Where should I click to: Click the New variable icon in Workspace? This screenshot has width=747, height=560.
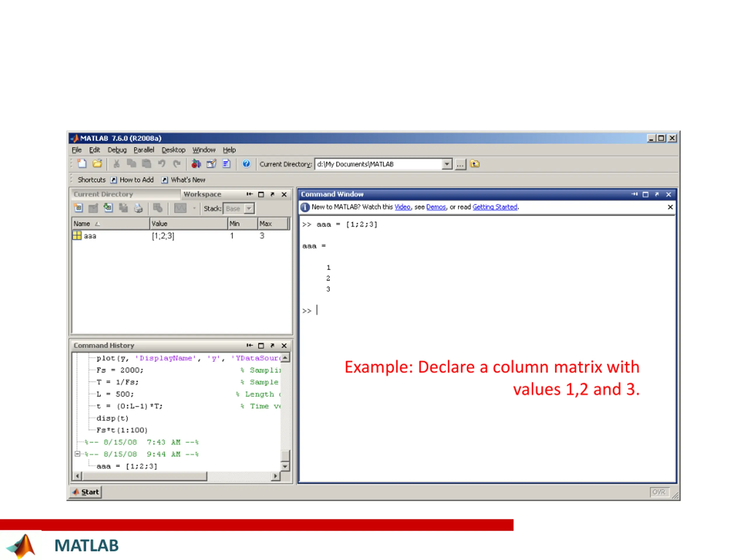[78, 208]
